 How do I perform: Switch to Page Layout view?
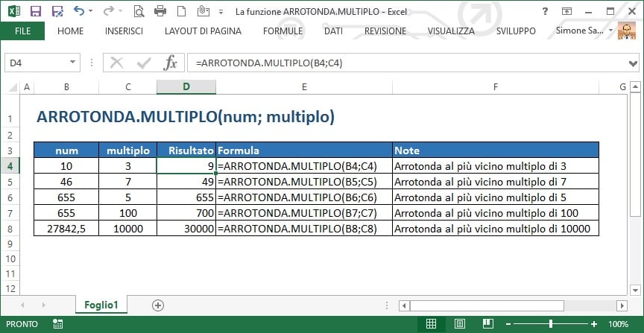[x=460, y=324]
